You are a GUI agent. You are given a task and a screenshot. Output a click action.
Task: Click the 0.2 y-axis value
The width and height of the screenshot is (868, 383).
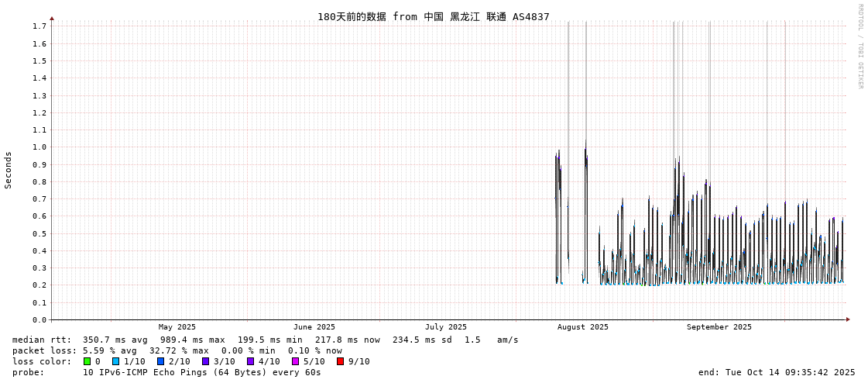click(x=39, y=285)
